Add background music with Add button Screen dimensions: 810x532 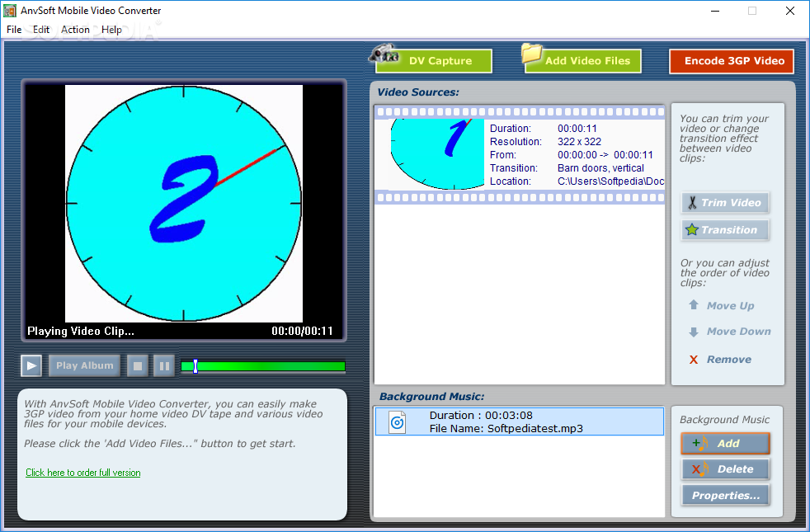point(725,443)
